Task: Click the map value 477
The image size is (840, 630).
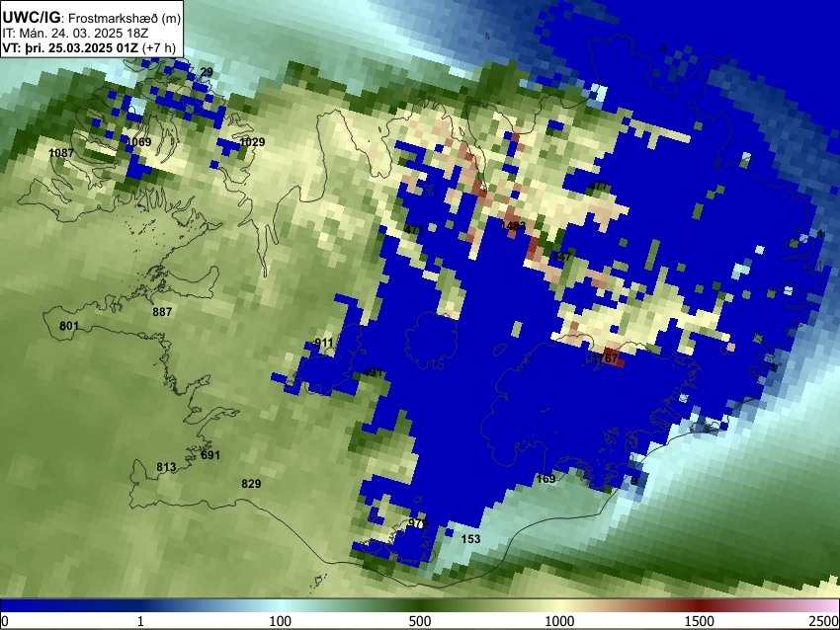Action: 598,187
